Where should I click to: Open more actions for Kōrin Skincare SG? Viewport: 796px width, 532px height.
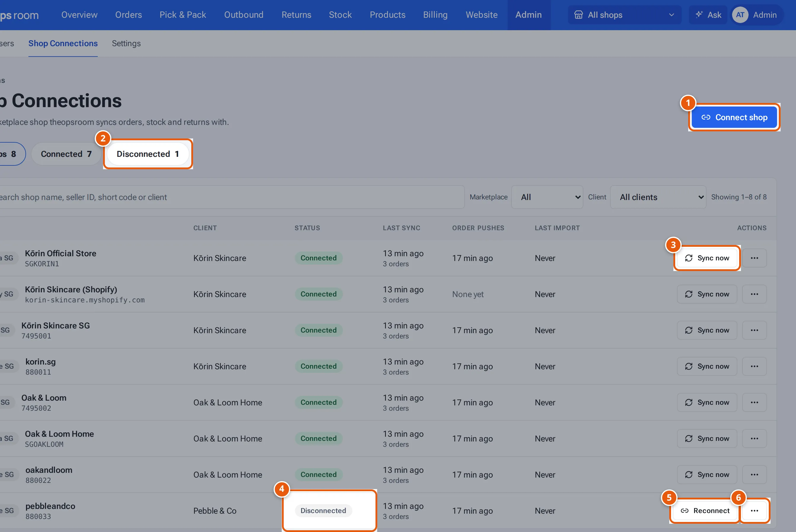pos(754,331)
